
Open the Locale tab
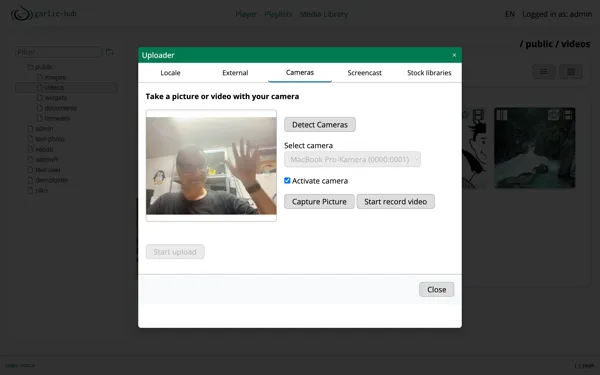(x=170, y=73)
